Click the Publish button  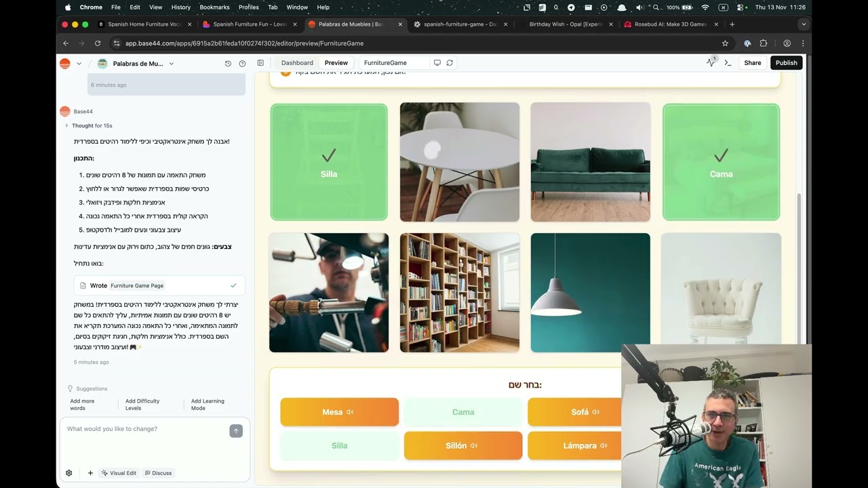[x=787, y=63]
